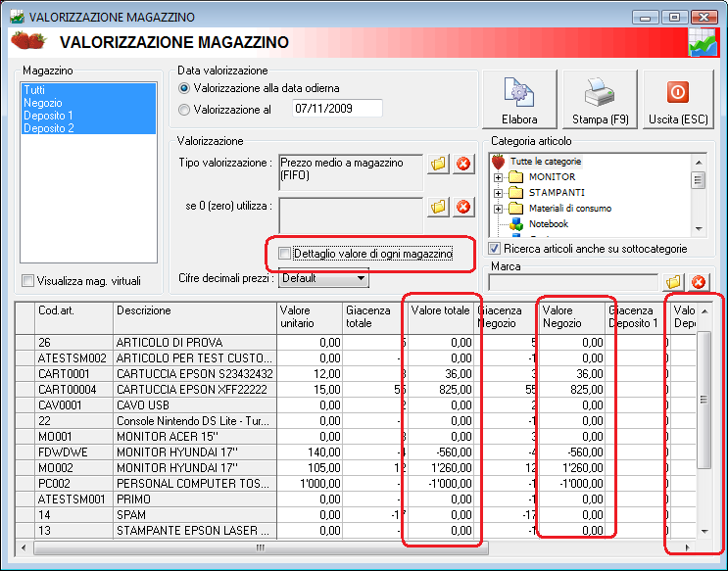Select Negozio in Magazzino list
The height and width of the screenshot is (571, 728).
tap(88, 103)
